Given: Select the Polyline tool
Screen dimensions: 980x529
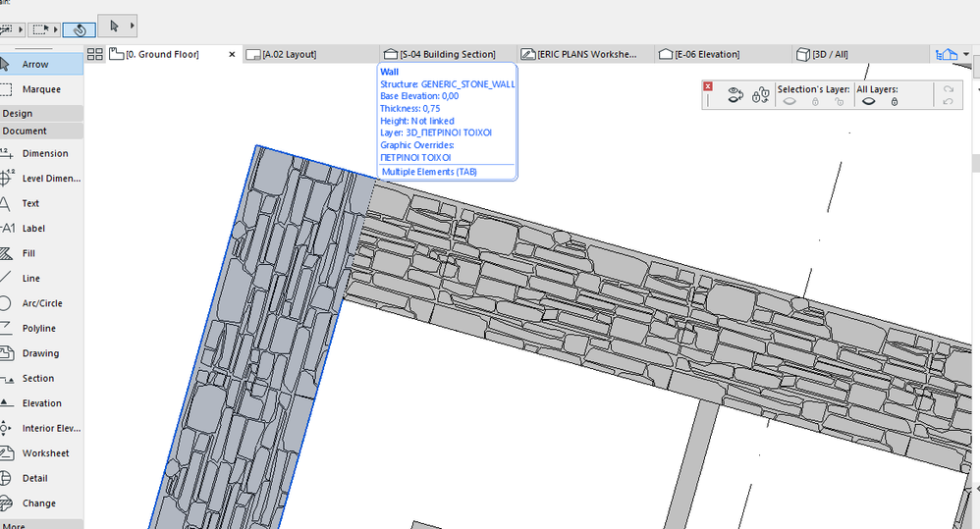Looking at the screenshot, I should pos(38,328).
